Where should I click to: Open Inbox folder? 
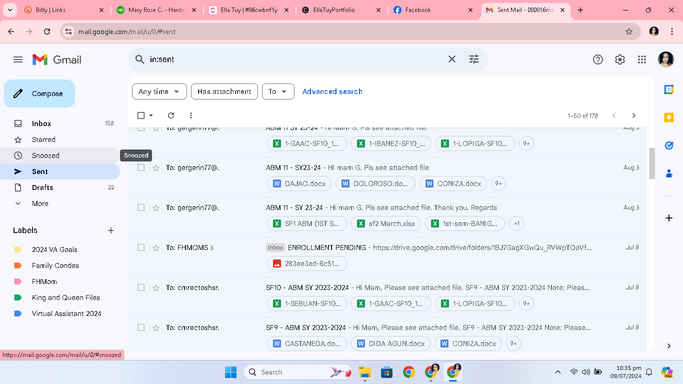pos(60,124)
